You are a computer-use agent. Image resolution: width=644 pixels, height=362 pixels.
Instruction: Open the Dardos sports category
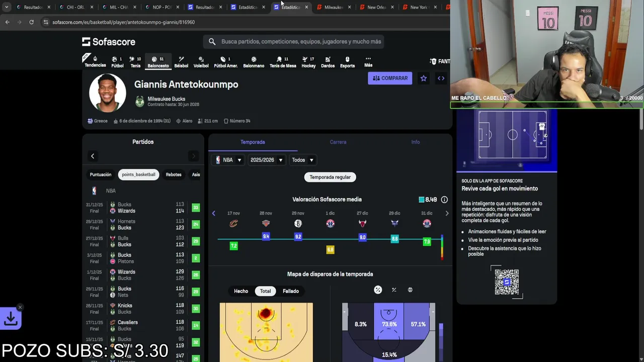[328, 62]
